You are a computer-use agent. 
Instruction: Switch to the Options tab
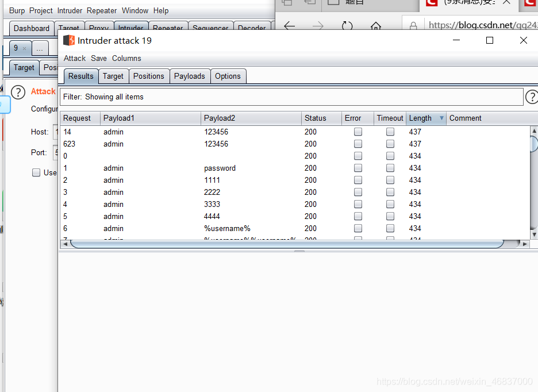coord(228,76)
